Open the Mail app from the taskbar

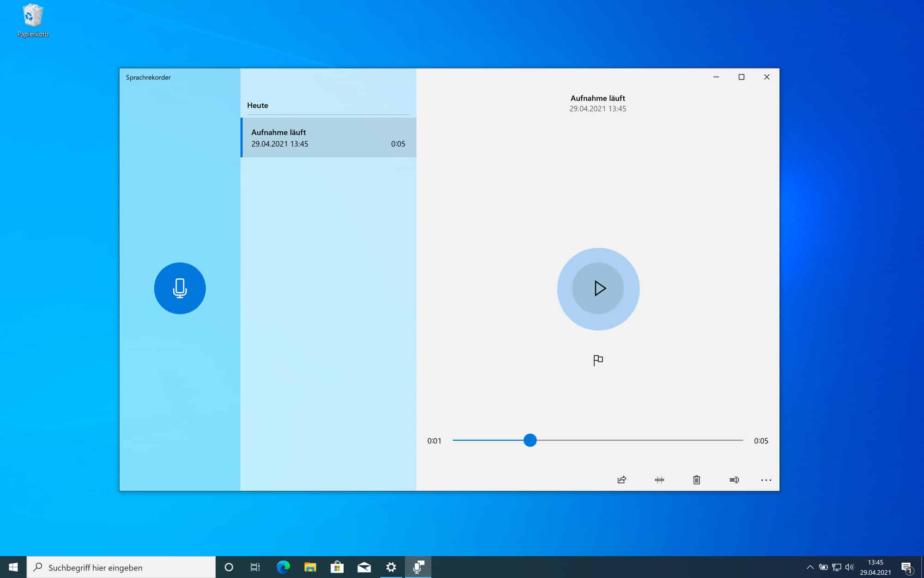coord(364,567)
